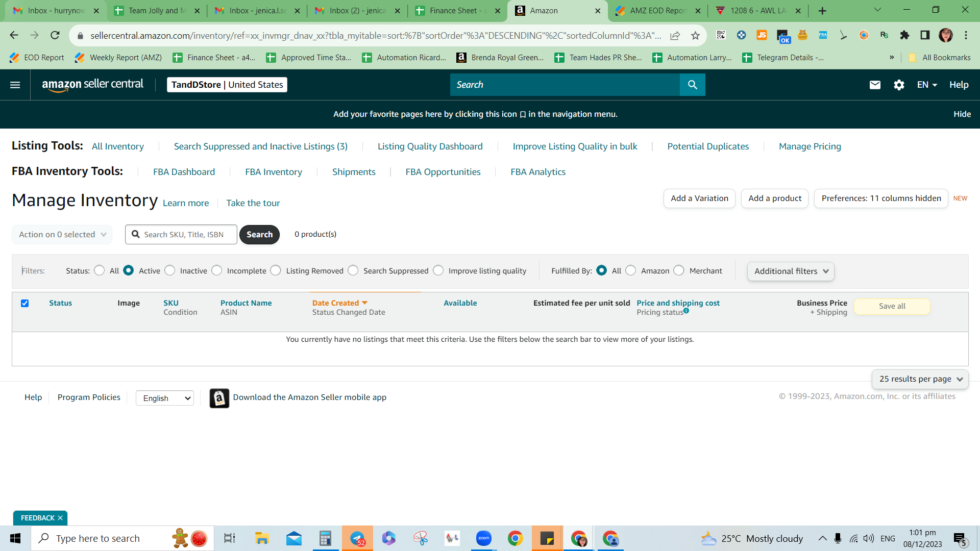The image size is (980, 551).
Task: Show hidden system tray icons
Action: [x=822, y=538]
